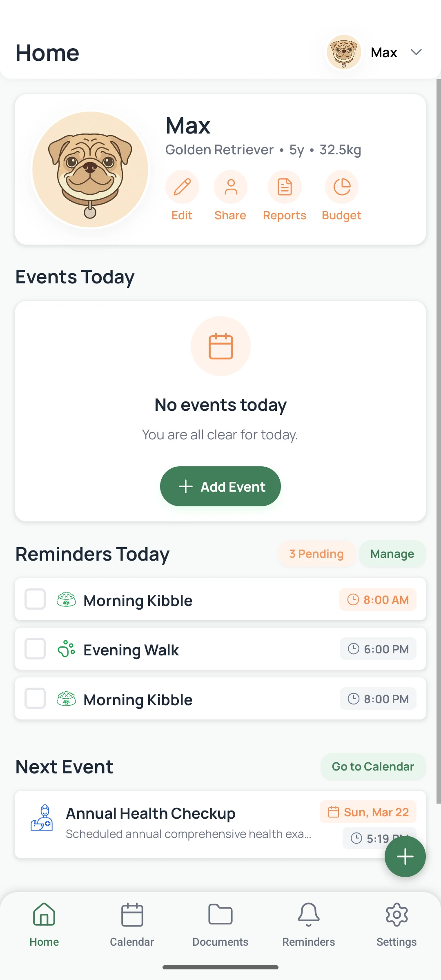Open the Max pet switcher avatar

tap(344, 52)
